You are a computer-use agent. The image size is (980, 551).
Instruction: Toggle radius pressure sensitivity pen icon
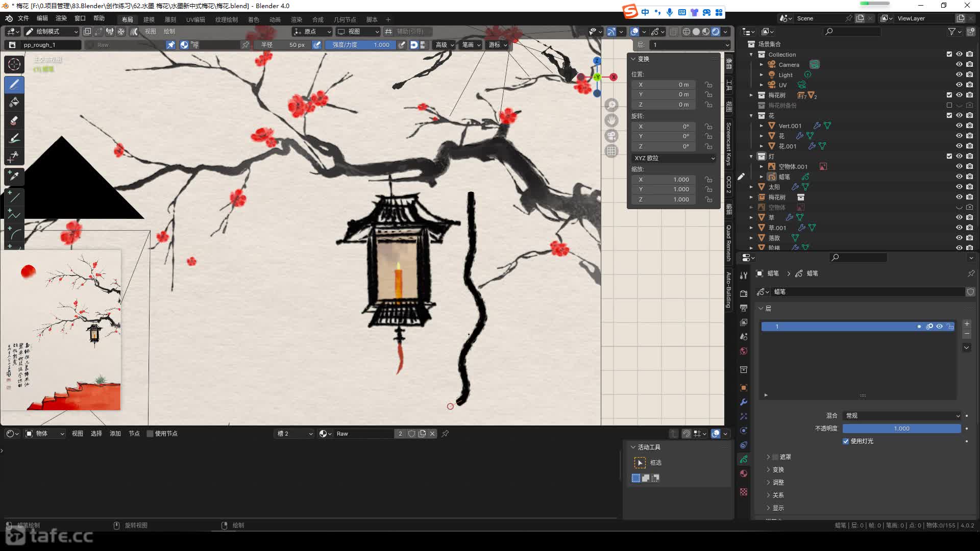[317, 45]
